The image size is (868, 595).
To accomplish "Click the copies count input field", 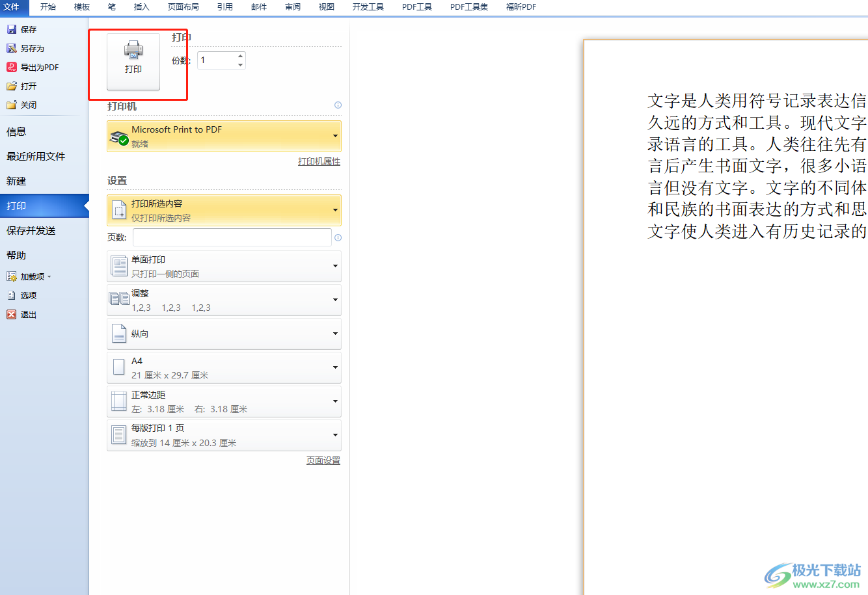I will point(217,60).
